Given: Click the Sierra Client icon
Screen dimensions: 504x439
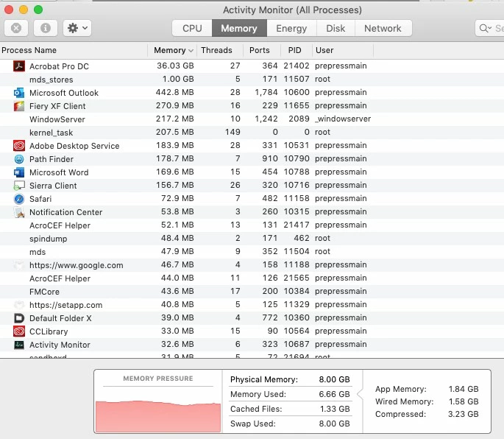Looking at the screenshot, I should 19,186.
